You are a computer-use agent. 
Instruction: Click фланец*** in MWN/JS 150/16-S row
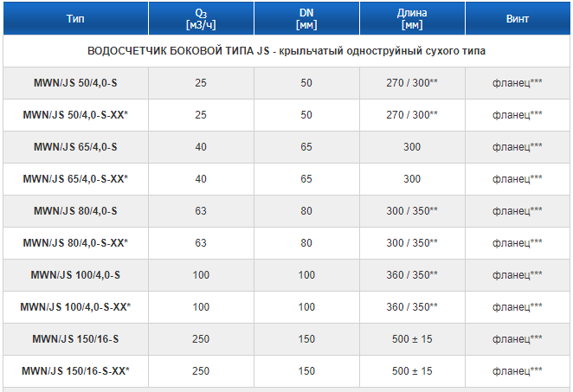(518, 339)
